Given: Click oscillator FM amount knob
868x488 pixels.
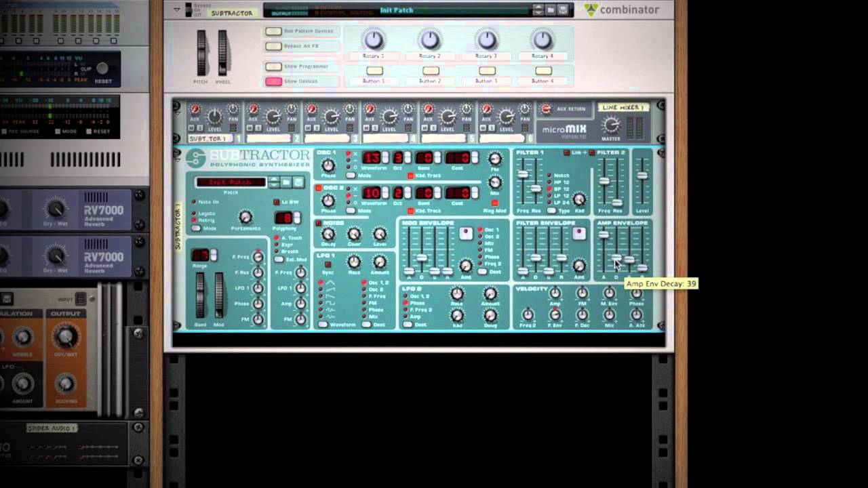Looking at the screenshot, I should tap(495, 159).
